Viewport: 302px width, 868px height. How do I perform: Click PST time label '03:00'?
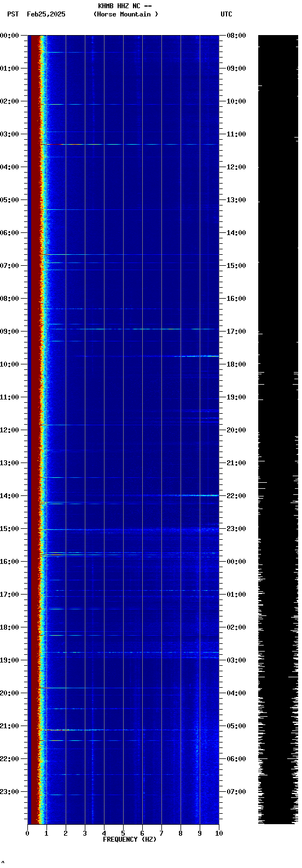coord(9,134)
